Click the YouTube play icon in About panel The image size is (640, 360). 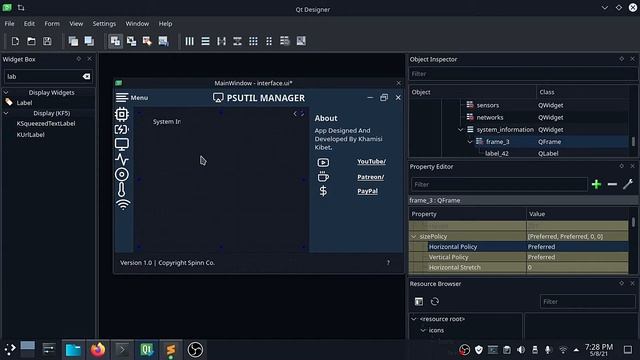tap(323, 162)
